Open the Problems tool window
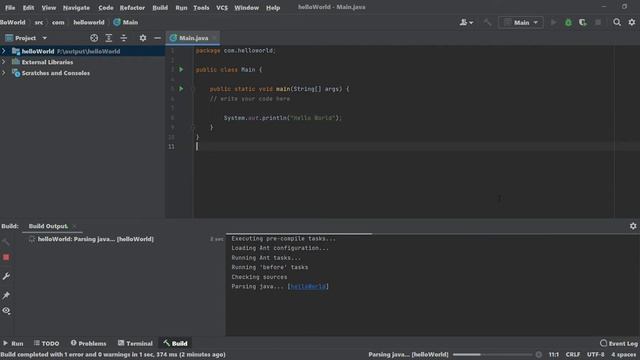 click(x=88, y=343)
